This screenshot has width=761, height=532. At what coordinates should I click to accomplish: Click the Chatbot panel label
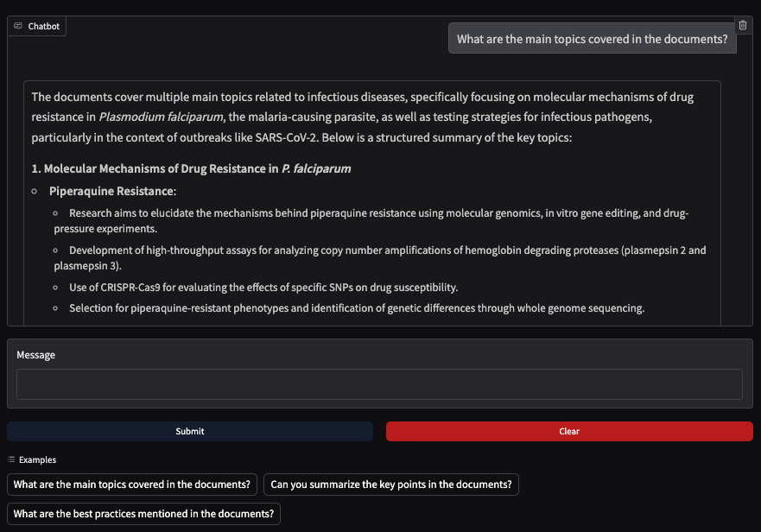43,27
